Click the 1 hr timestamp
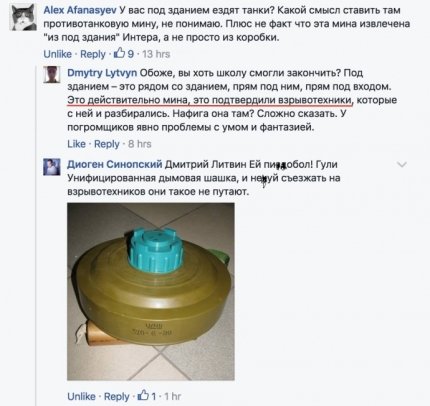430x406 pixels. (173, 396)
